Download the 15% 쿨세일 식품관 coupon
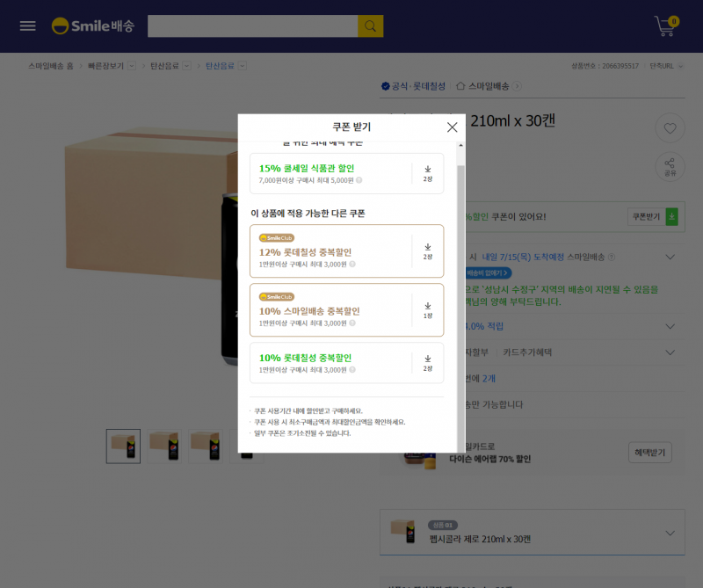703x588 pixels. coord(428,173)
